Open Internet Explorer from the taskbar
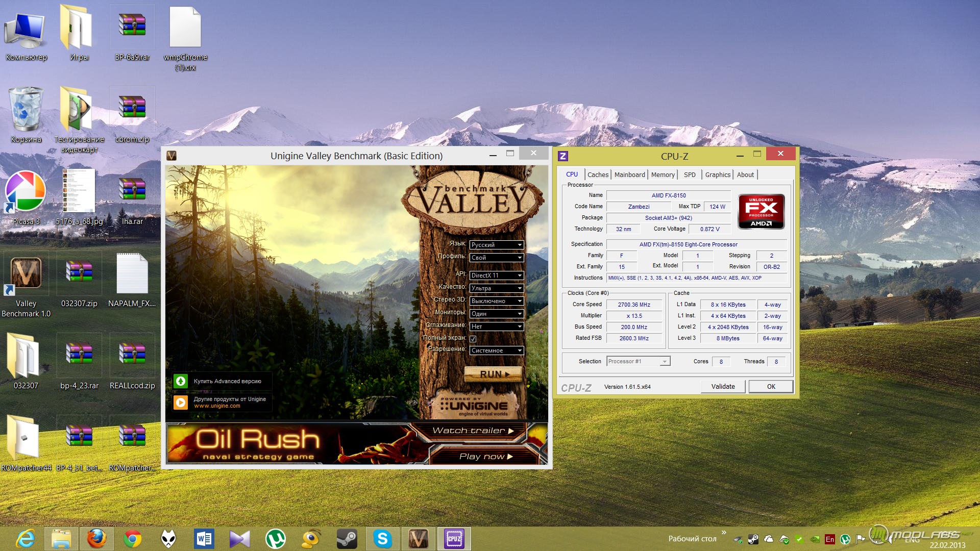 [26, 539]
